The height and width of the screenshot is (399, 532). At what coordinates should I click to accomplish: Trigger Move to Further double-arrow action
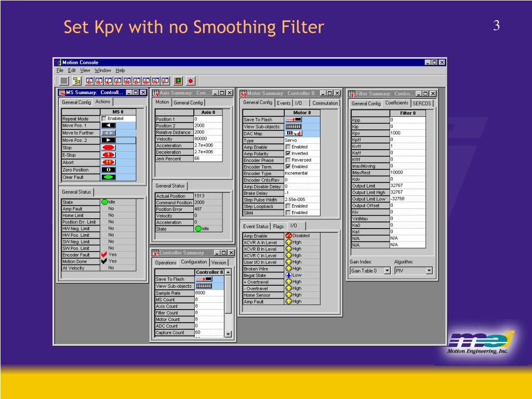coord(109,133)
